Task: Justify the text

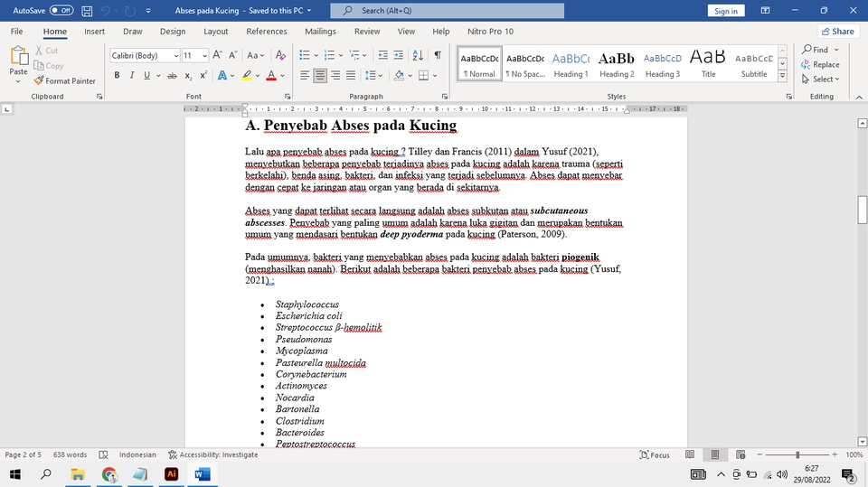Action: [x=351, y=75]
